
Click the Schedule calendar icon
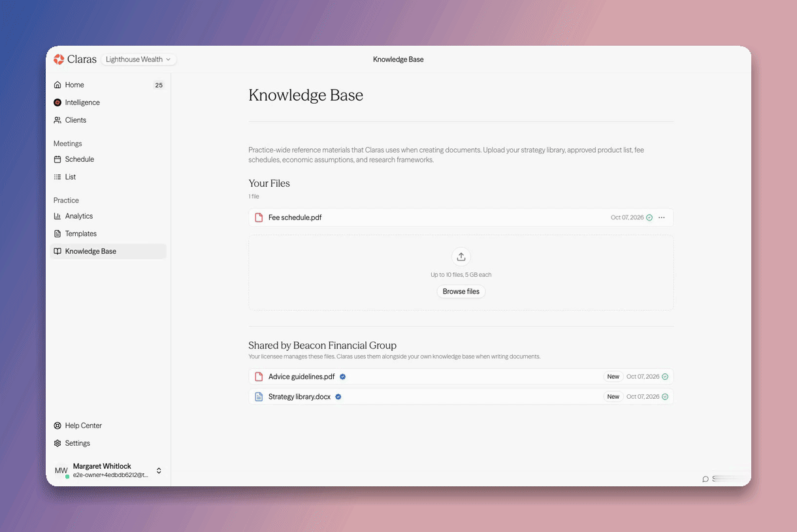click(57, 159)
